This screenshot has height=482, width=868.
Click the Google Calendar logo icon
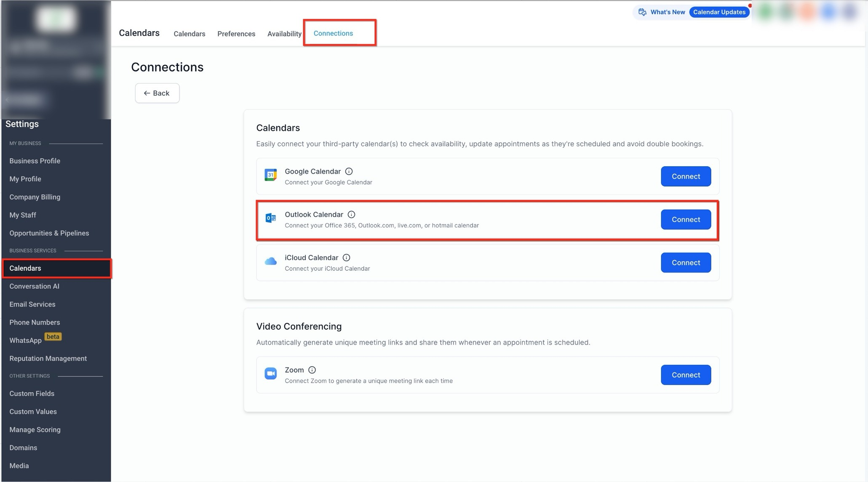pos(270,175)
